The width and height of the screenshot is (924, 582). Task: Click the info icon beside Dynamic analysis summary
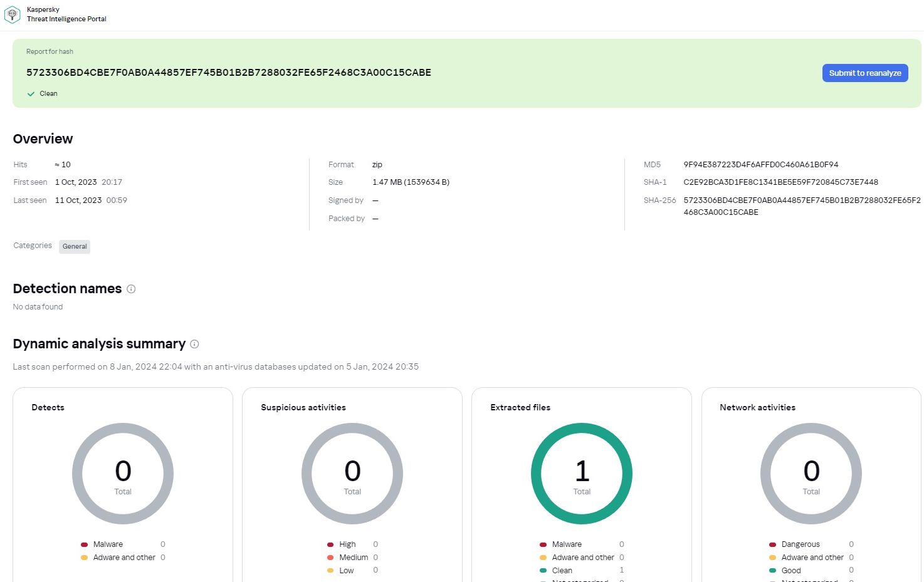tap(194, 344)
